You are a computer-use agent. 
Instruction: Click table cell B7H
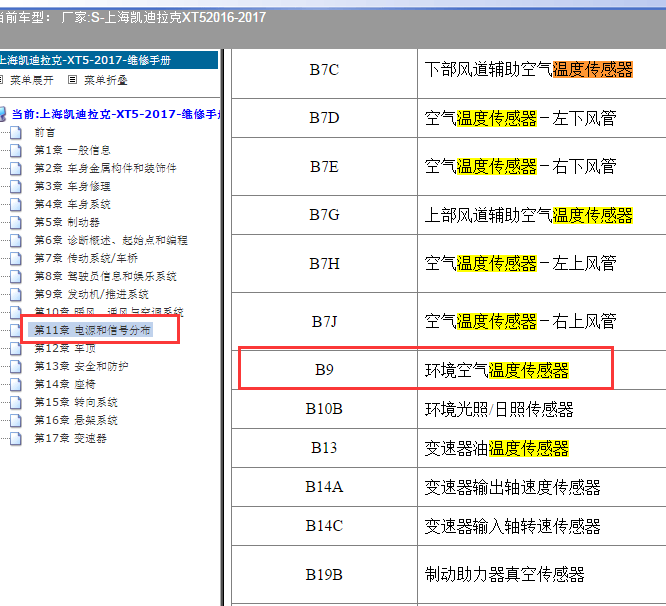325,263
